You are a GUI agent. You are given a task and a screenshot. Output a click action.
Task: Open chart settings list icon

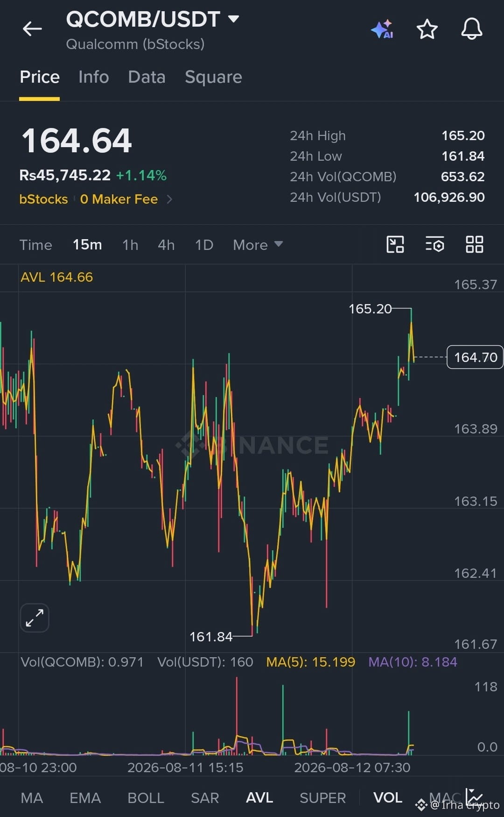(x=434, y=244)
